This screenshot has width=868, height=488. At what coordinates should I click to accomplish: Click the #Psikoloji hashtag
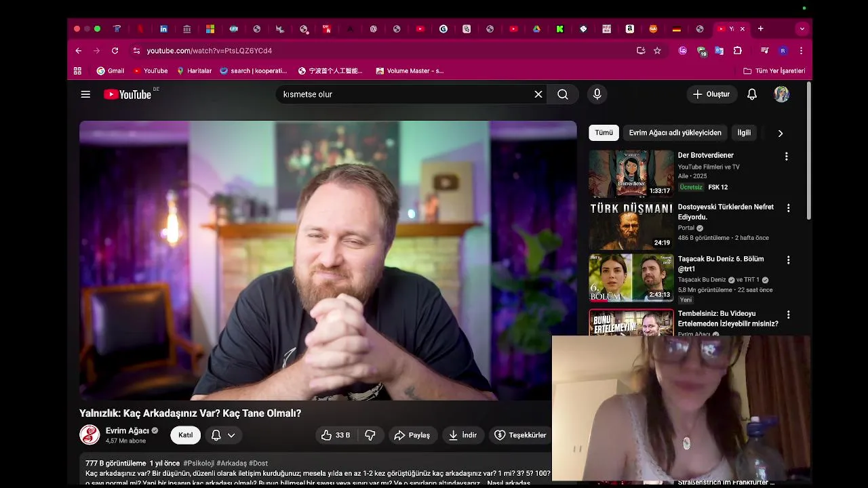(199, 463)
